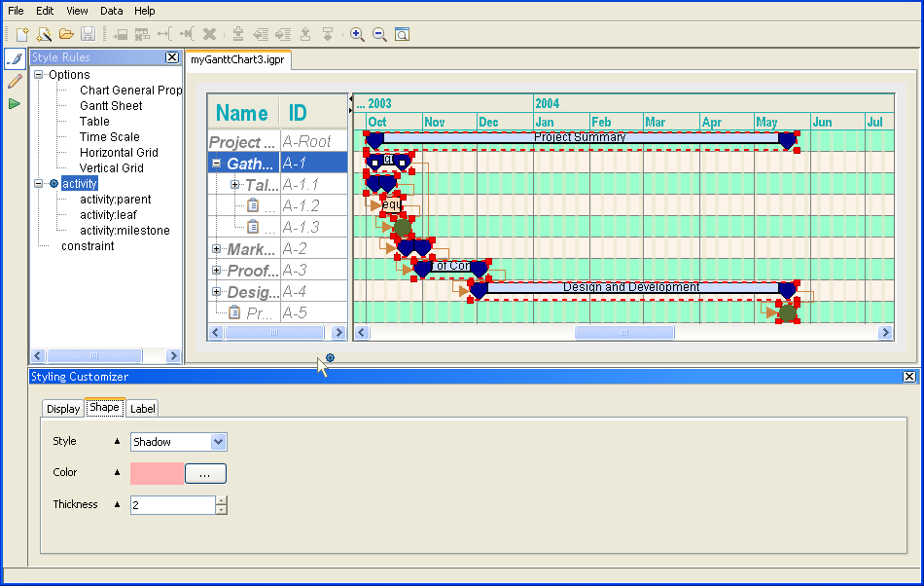This screenshot has height=586, width=924.
Task: Open the Data menu
Action: 112,11
